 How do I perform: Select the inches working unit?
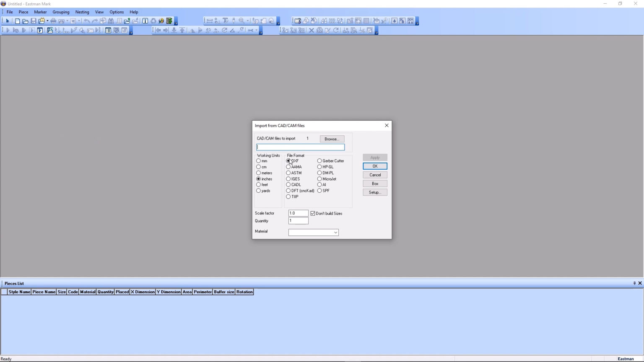pyautogui.click(x=259, y=178)
